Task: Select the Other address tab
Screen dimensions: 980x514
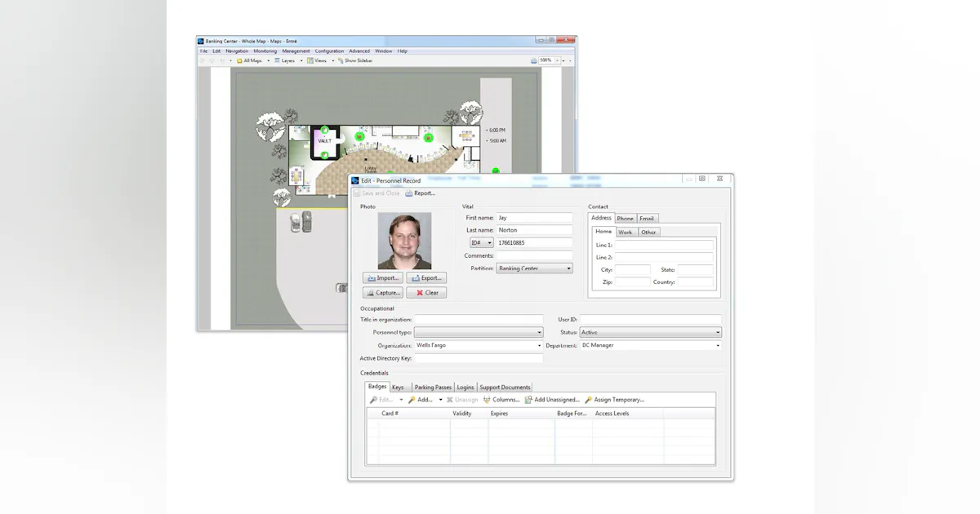Action: (x=648, y=232)
